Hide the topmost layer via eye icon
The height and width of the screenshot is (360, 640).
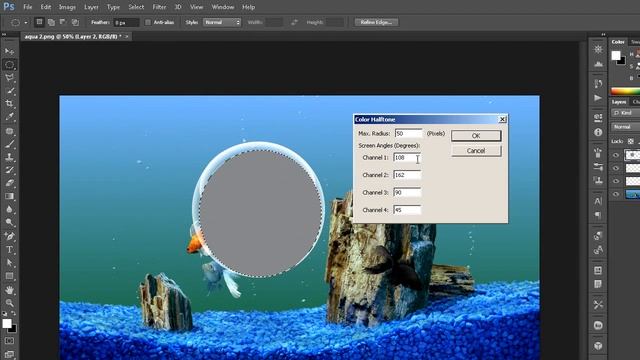(x=616, y=155)
